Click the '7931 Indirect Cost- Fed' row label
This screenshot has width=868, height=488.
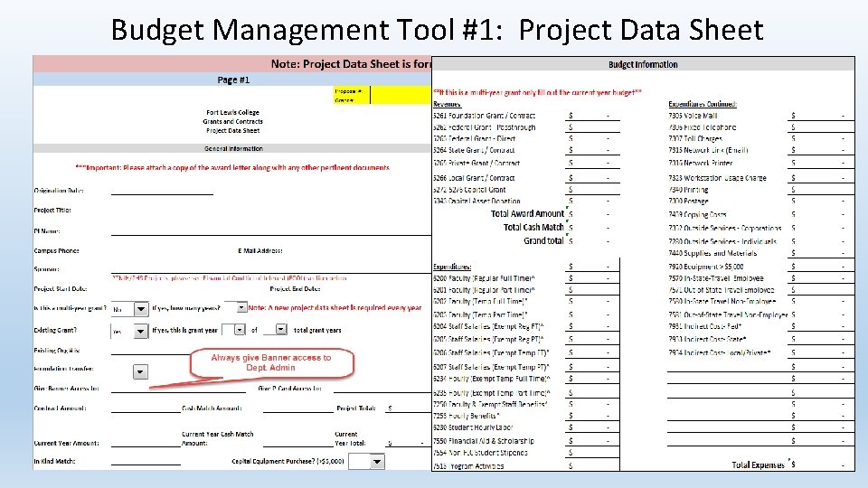(x=705, y=326)
